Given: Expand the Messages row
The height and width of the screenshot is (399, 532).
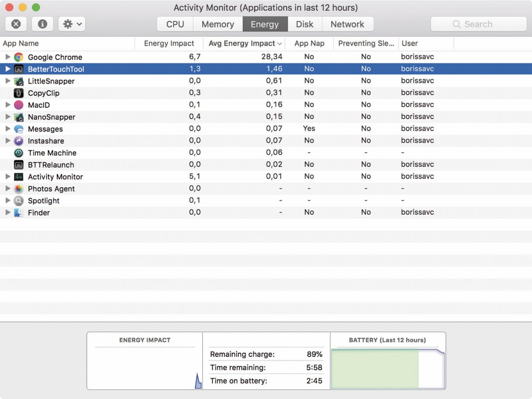Looking at the screenshot, I should [x=8, y=128].
